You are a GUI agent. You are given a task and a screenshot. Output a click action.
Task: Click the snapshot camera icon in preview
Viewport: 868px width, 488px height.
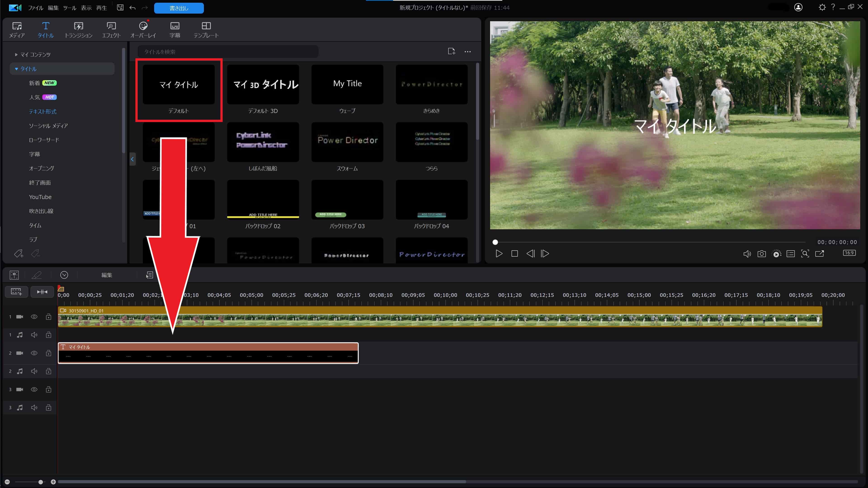[762, 253]
